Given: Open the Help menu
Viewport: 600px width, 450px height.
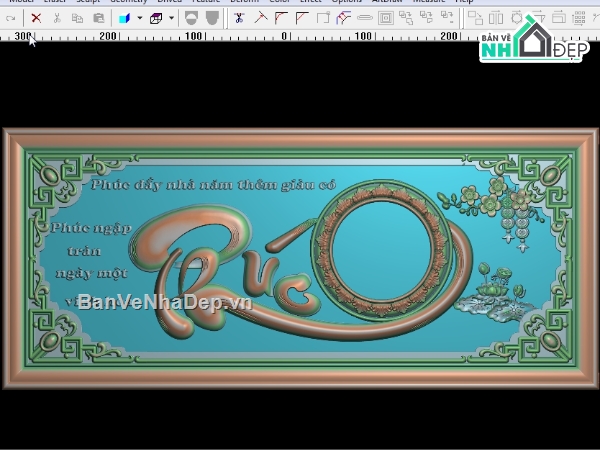Looking at the screenshot, I should coord(464,2).
